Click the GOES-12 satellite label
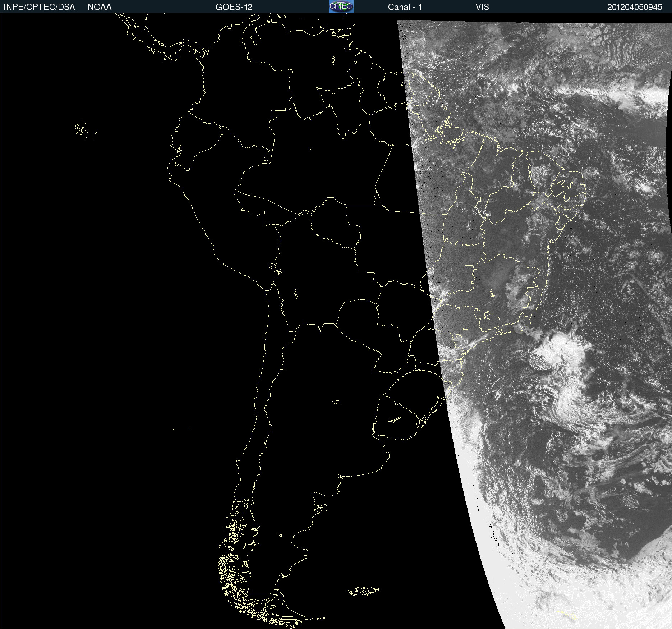This screenshot has height=629, width=672. click(x=234, y=7)
